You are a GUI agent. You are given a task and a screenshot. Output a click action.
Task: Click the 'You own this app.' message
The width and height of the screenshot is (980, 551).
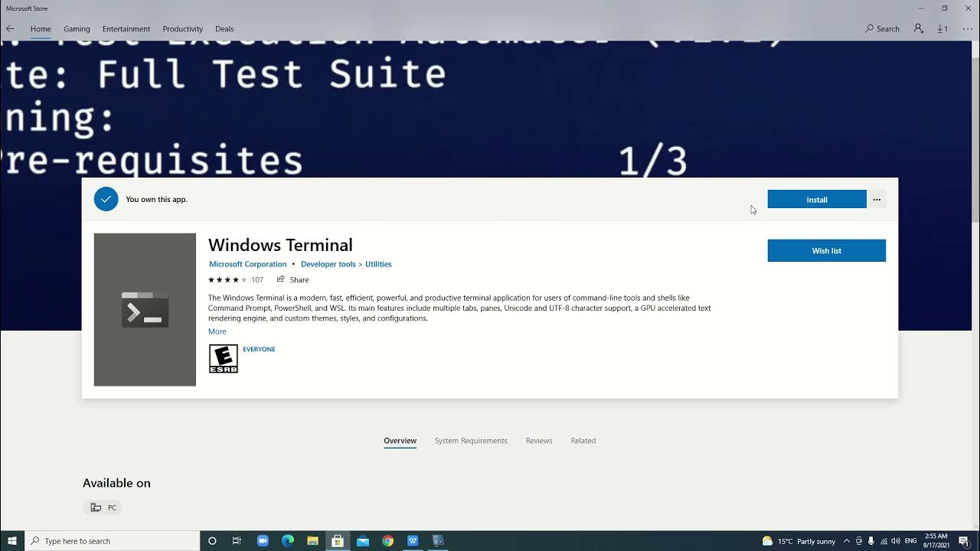[x=157, y=200]
